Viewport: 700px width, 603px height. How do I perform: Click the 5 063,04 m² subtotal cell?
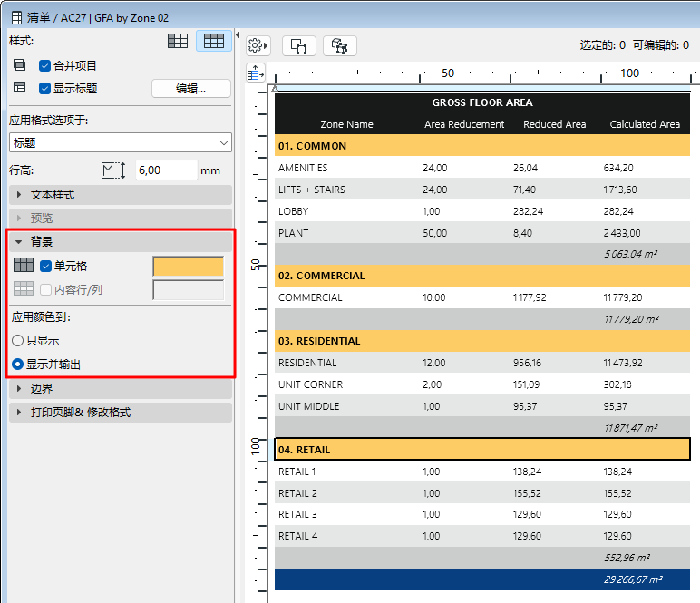click(x=630, y=254)
